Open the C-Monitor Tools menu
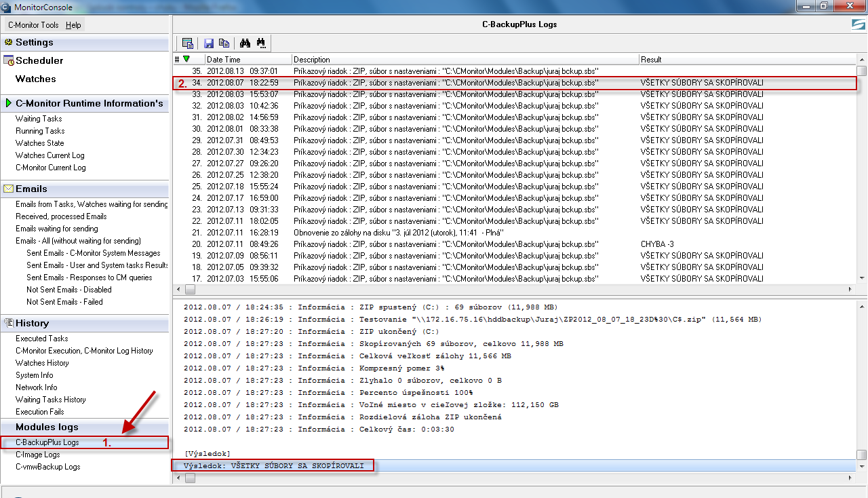This screenshot has height=498, width=868. pos(33,25)
